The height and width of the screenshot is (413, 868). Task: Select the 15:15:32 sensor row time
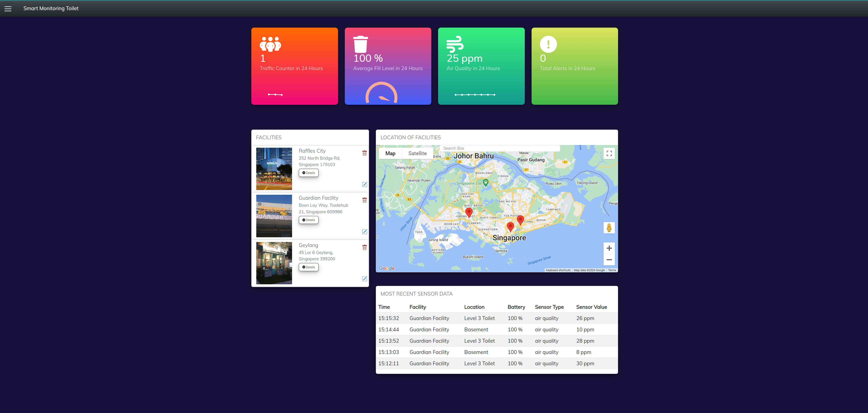coord(388,318)
